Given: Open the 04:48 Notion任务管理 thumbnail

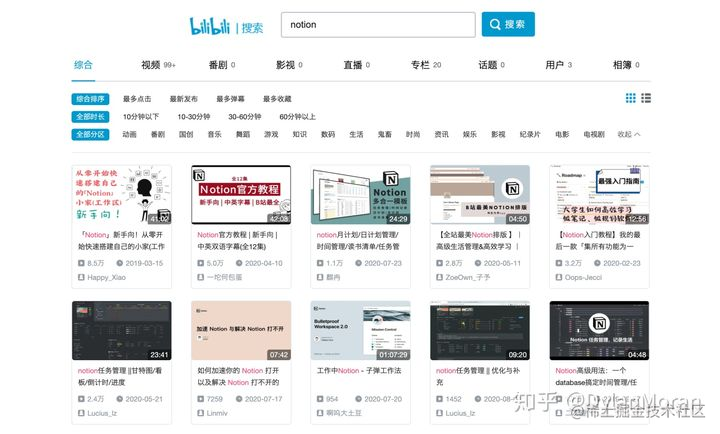Looking at the screenshot, I should (599, 331).
